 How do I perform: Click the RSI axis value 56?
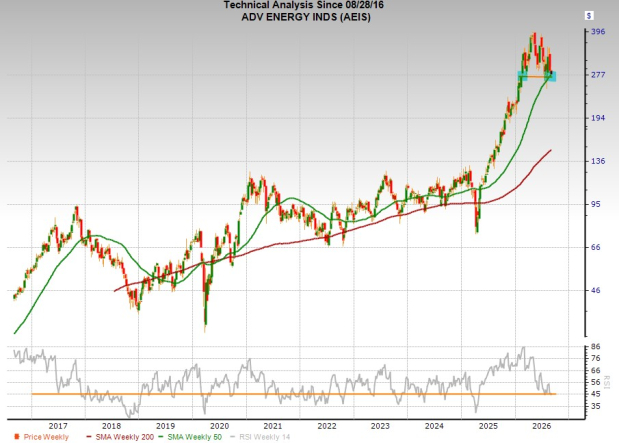596,382
